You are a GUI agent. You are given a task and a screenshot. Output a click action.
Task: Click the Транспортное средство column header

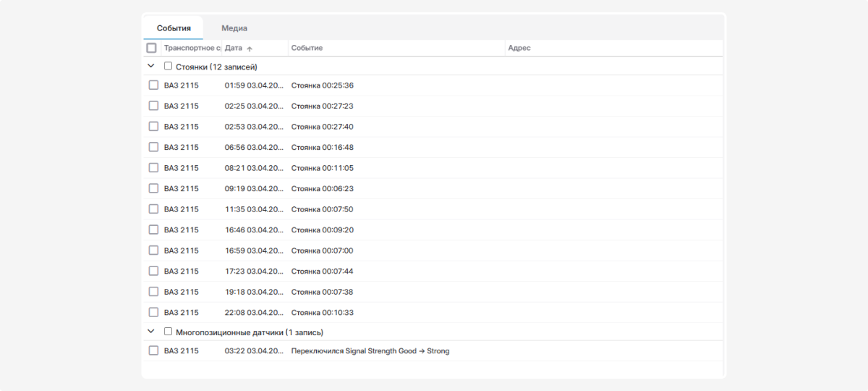(x=190, y=48)
